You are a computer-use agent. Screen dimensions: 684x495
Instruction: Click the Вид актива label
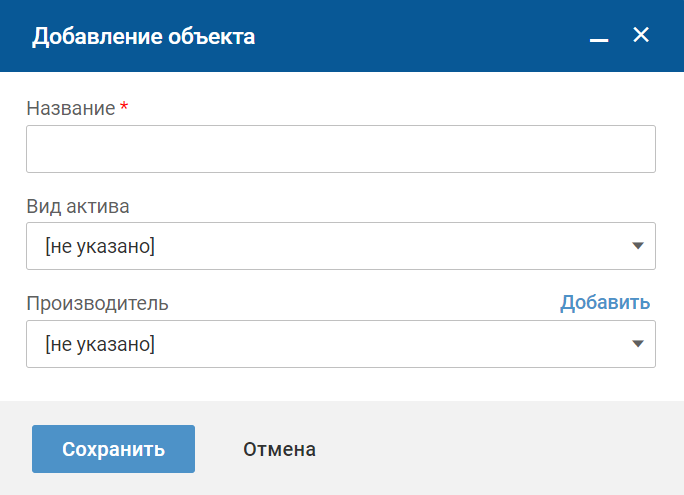pos(77,206)
